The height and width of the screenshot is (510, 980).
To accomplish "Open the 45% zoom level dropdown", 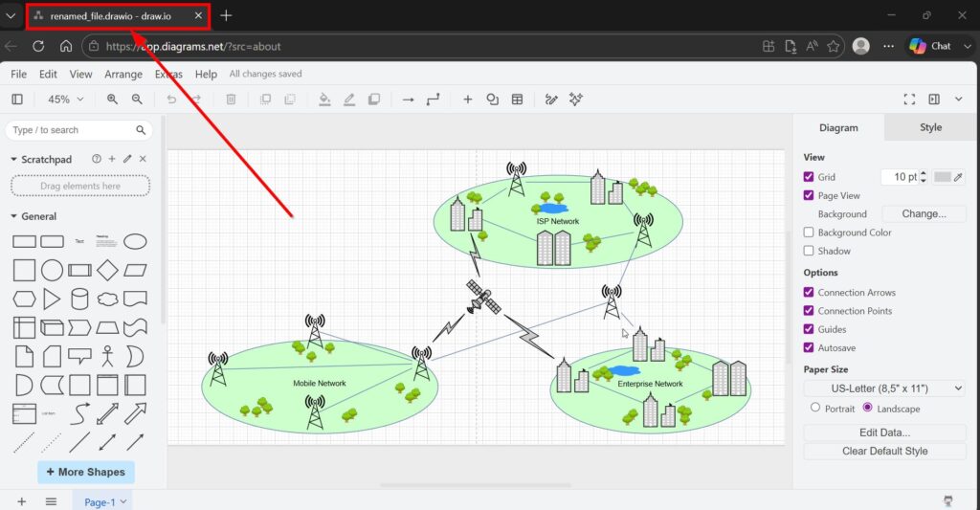I will point(65,100).
